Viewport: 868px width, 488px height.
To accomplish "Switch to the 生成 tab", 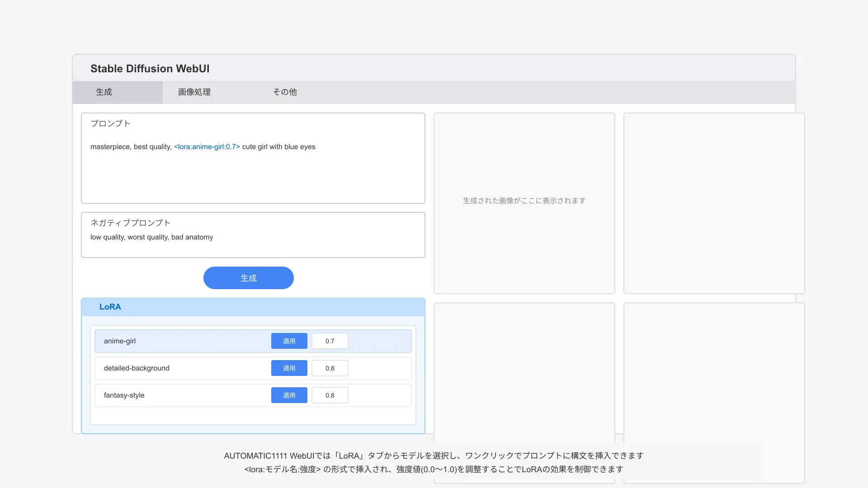I will pyautogui.click(x=118, y=92).
